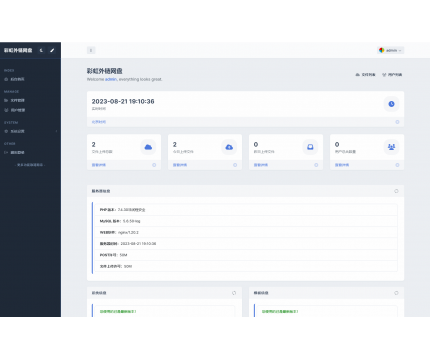Click the blue link below the date-time display
The image size is (430, 360).
pyautogui.click(x=99, y=122)
